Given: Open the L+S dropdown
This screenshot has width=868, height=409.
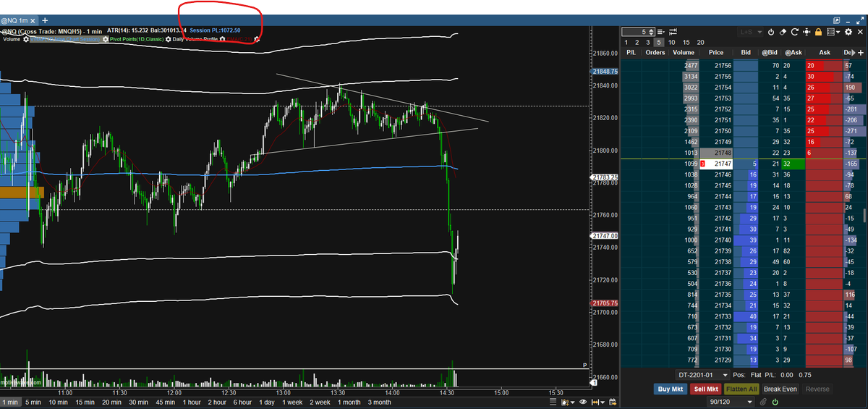Looking at the screenshot, I should click(750, 32).
